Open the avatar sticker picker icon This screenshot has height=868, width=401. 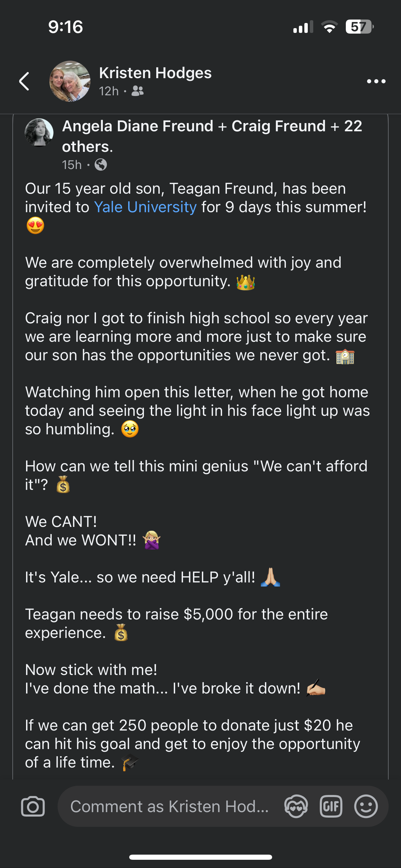click(296, 806)
